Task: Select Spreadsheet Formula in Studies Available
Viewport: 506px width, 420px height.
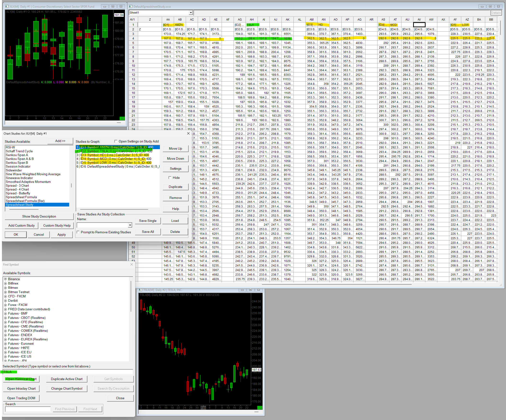Action: (21, 197)
